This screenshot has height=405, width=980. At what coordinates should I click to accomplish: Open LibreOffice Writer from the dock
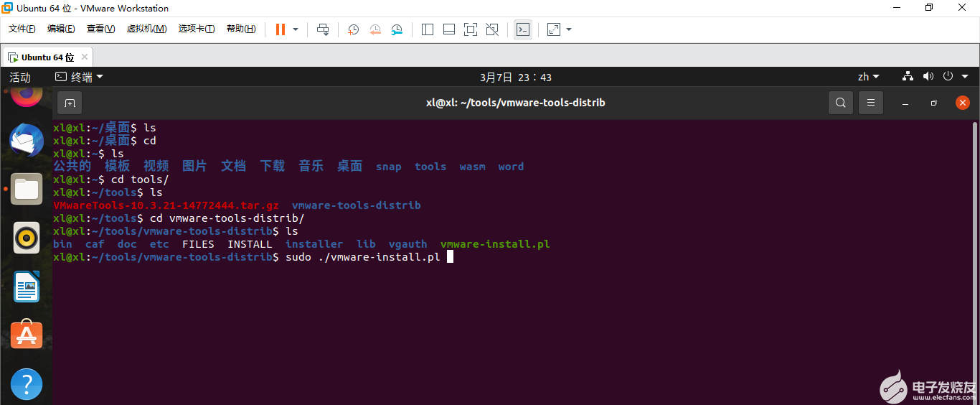coord(27,287)
